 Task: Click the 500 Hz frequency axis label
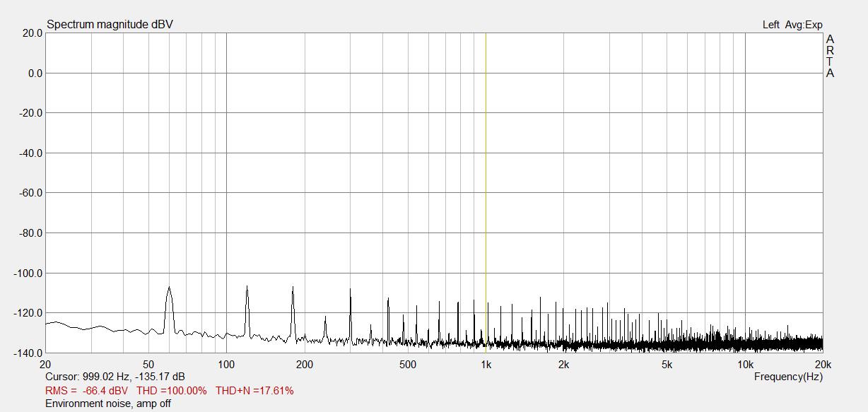click(x=407, y=365)
